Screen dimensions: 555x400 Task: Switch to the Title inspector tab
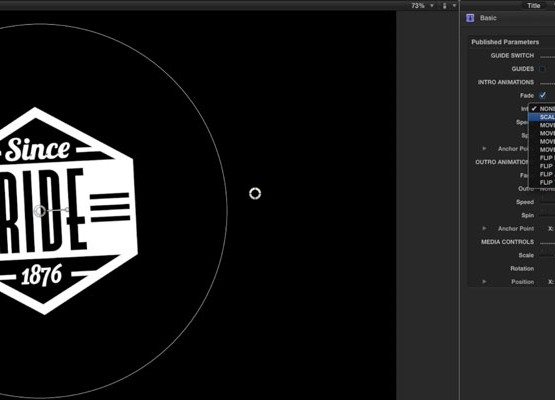(534, 5)
